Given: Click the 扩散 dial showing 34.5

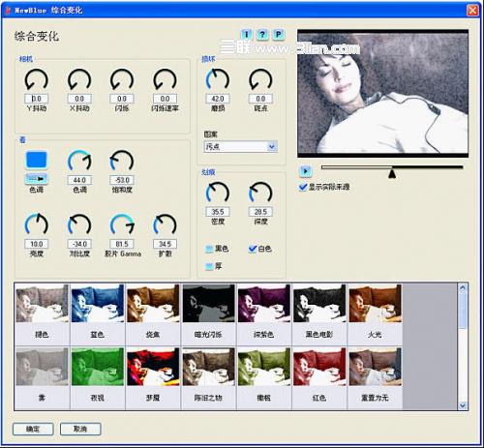Looking at the screenshot, I should click(165, 224).
